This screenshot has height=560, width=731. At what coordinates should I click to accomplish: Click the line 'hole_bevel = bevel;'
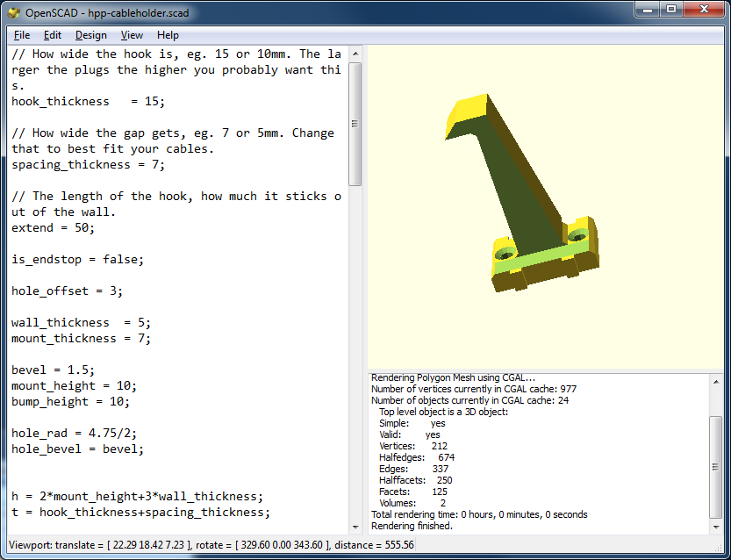point(77,449)
